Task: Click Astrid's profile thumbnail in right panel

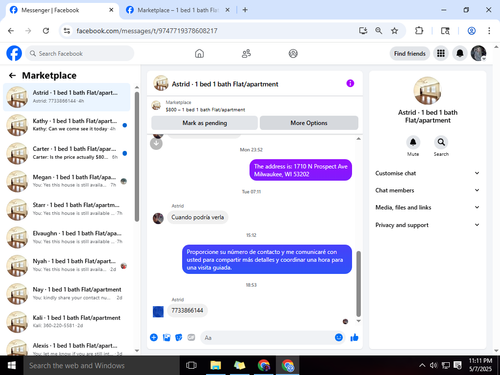Action: pos(427,91)
